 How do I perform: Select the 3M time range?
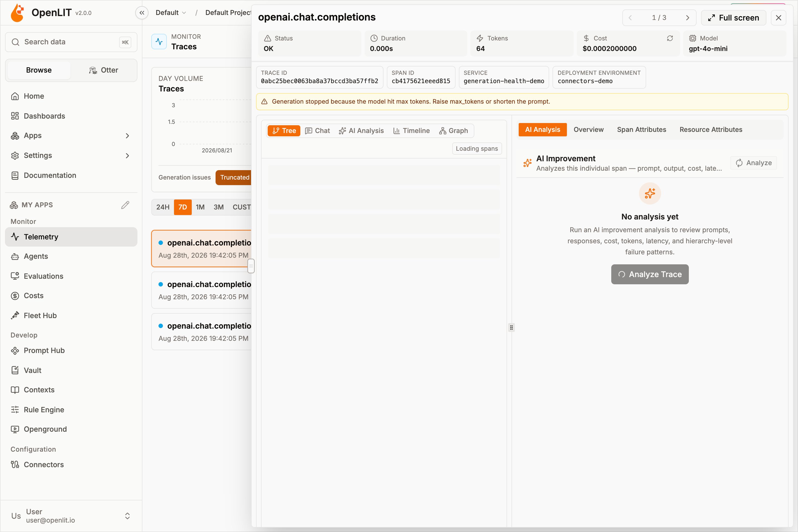pos(219,207)
